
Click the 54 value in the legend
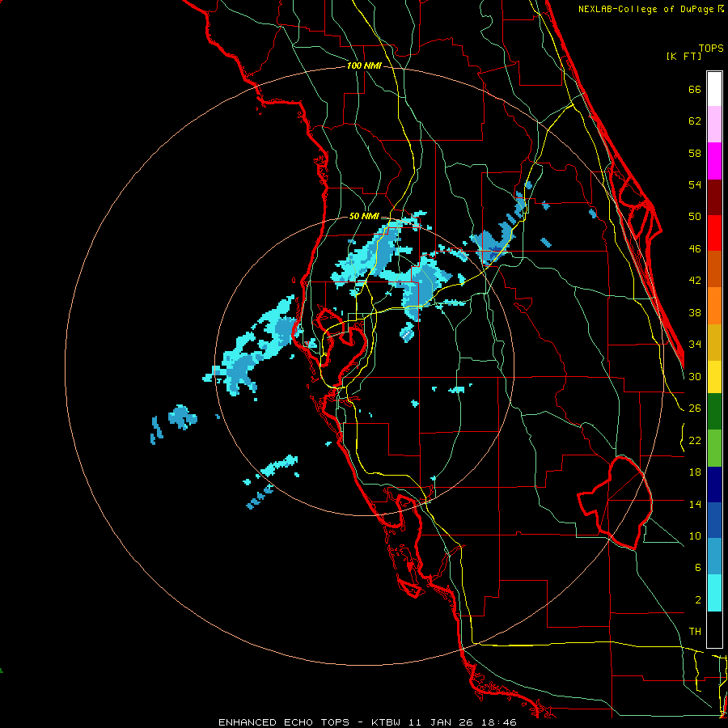click(695, 184)
